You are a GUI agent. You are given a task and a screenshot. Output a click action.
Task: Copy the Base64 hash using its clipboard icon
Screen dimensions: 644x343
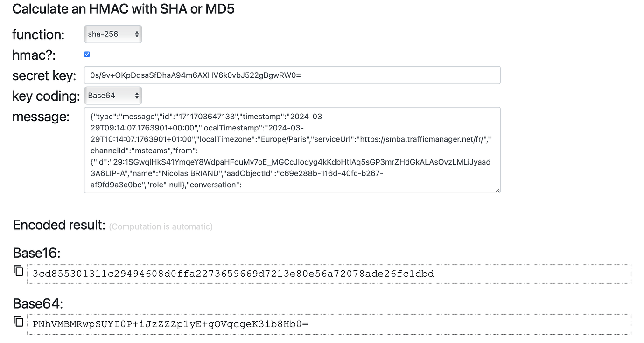[18, 321]
